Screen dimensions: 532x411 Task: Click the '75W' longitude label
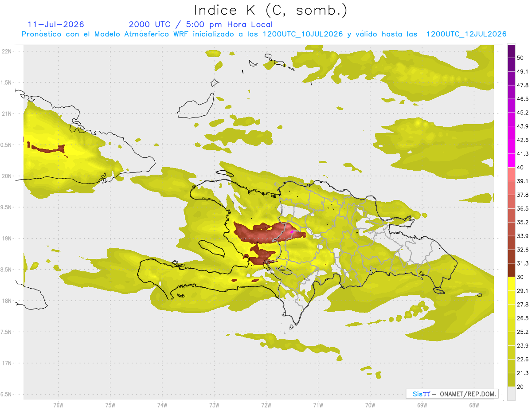pyautogui.click(x=110, y=405)
